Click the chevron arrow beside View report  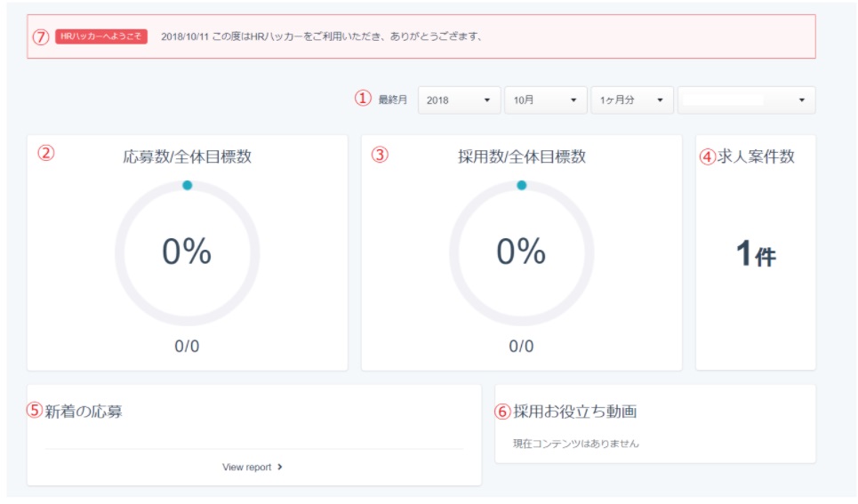tap(280, 467)
